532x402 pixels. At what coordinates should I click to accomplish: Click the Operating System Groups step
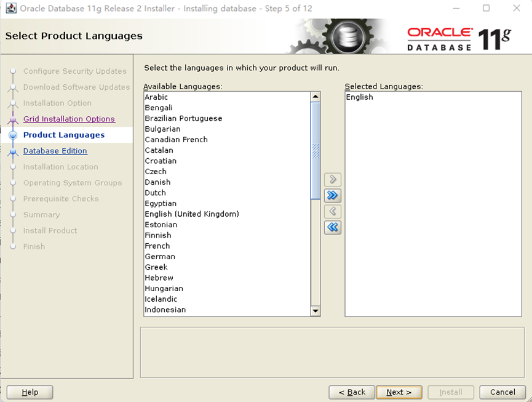tap(73, 183)
